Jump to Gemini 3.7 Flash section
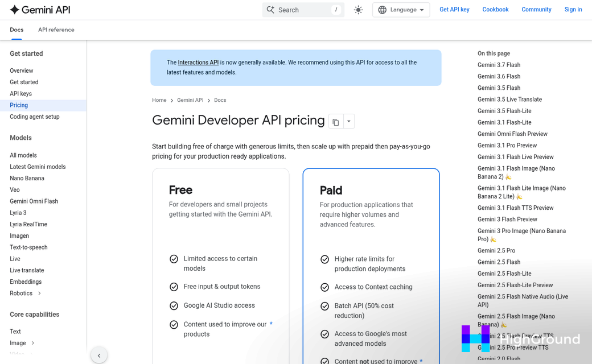The width and height of the screenshot is (592, 364). (x=499, y=65)
